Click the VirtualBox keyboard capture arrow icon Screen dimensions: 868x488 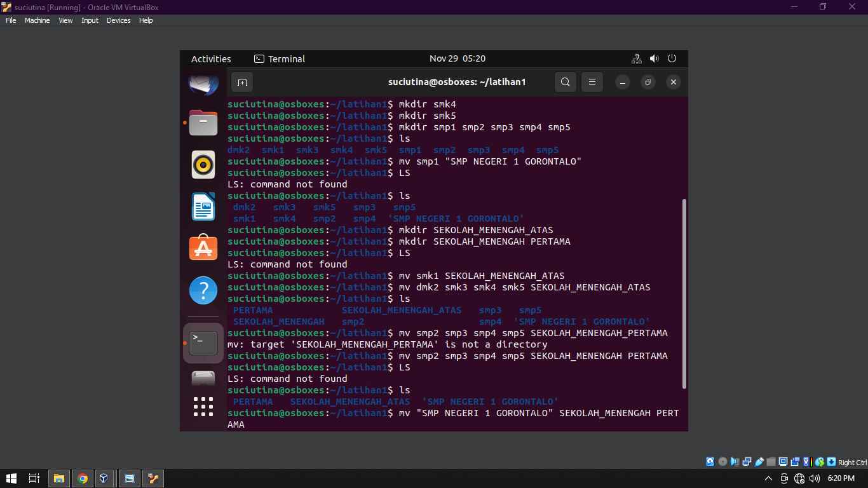pyautogui.click(x=831, y=462)
